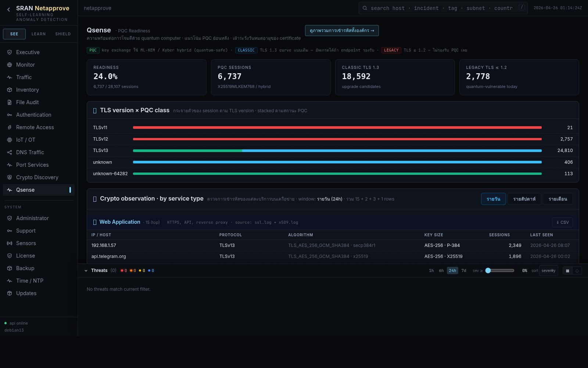
Task: Open the Sensors system panel
Action: point(26,243)
